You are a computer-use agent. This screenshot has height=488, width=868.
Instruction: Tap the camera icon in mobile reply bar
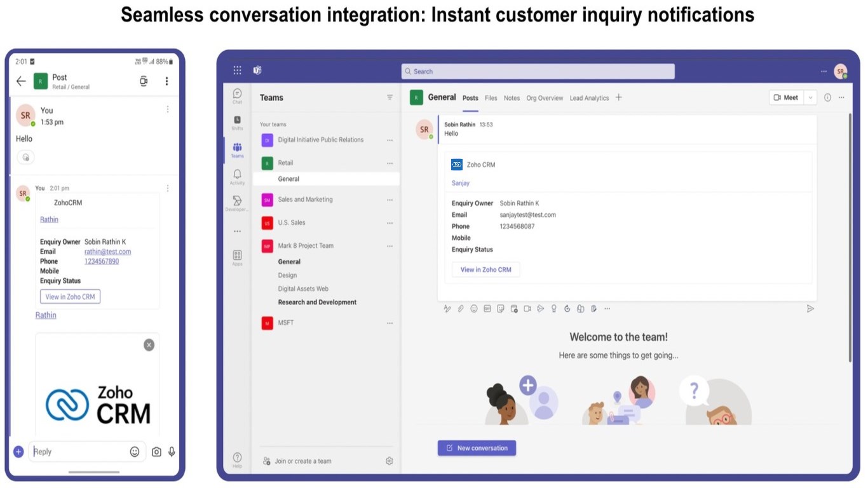(156, 452)
